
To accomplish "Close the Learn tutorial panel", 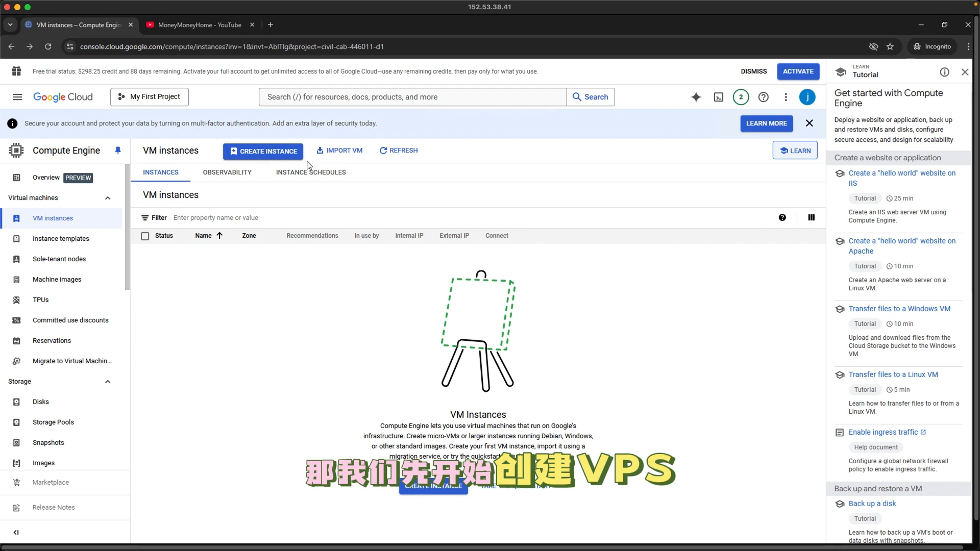I will (965, 72).
